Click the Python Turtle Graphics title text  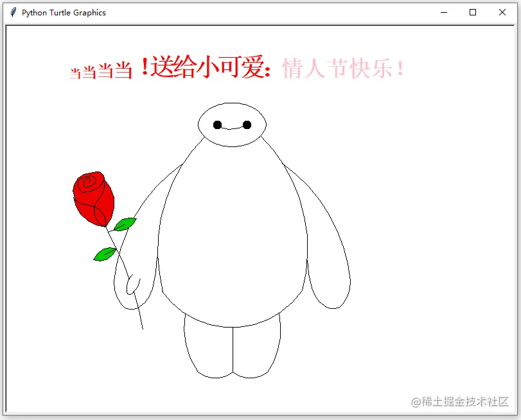(x=64, y=13)
